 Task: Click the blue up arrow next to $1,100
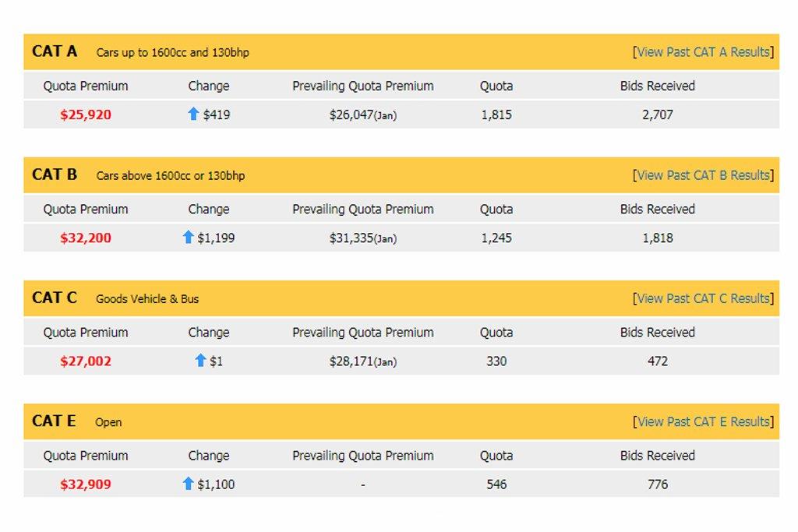188,483
